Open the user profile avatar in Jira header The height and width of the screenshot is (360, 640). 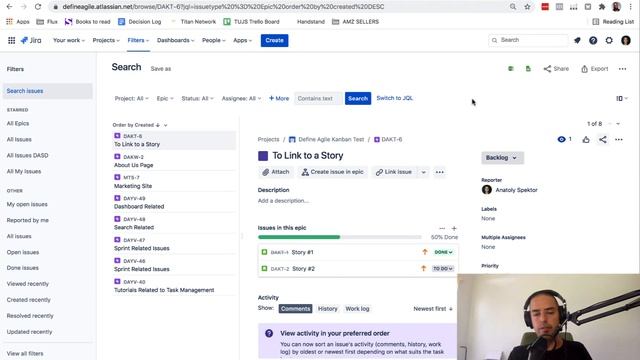click(x=626, y=40)
